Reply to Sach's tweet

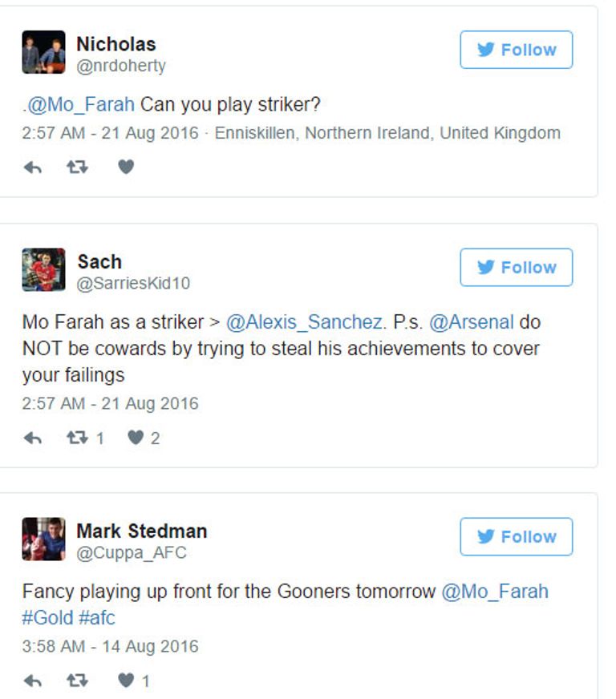pos(32,438)
